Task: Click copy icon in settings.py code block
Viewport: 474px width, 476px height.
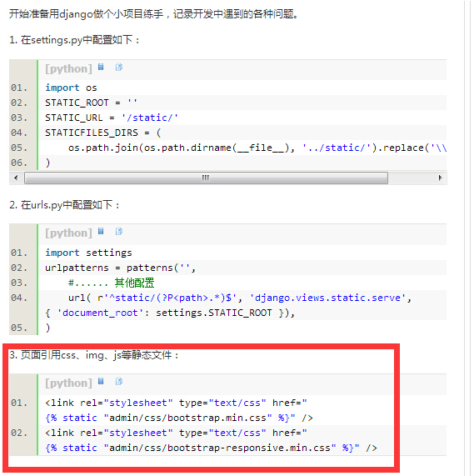Action: tap(119, 67)
